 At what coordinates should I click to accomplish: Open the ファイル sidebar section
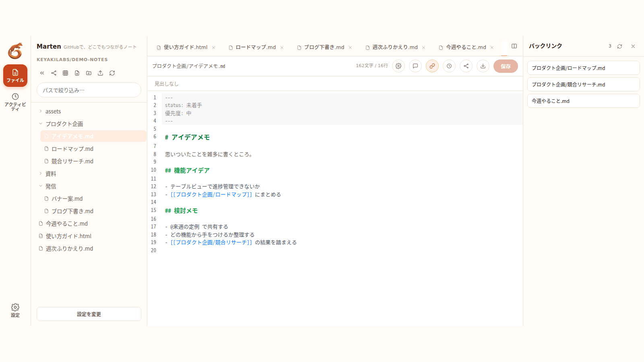[x=15, y=76]
